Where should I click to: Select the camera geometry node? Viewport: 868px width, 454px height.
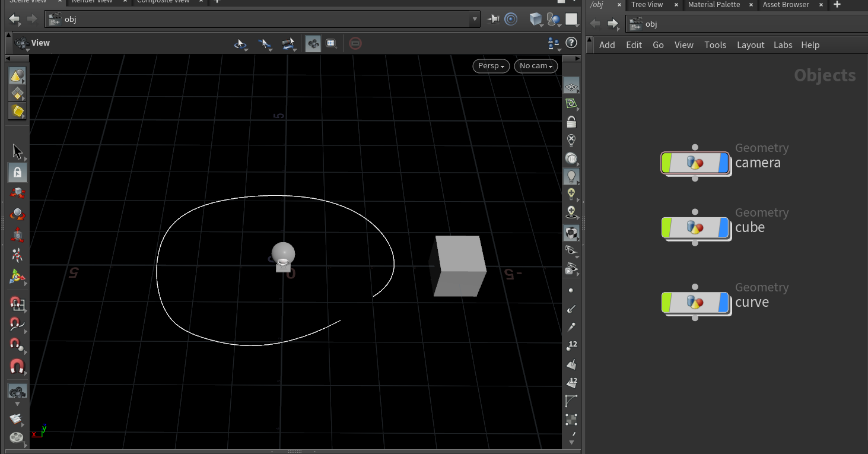pos(695,163)
